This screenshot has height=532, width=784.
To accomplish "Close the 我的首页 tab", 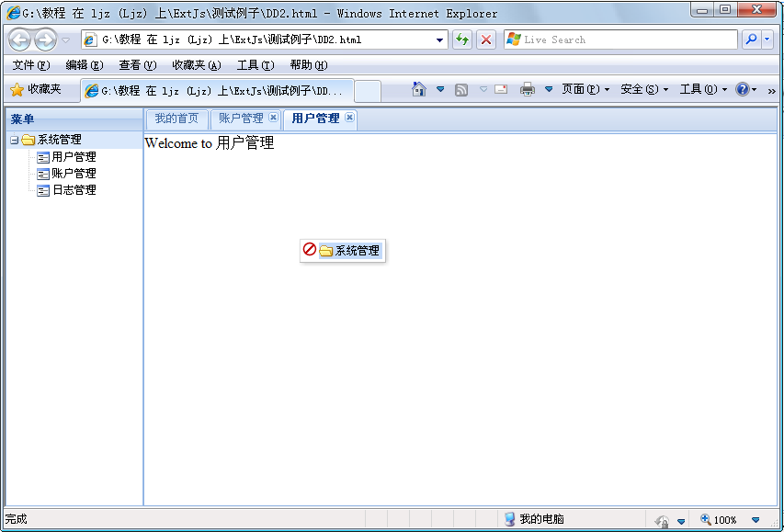I will point(176,119).
